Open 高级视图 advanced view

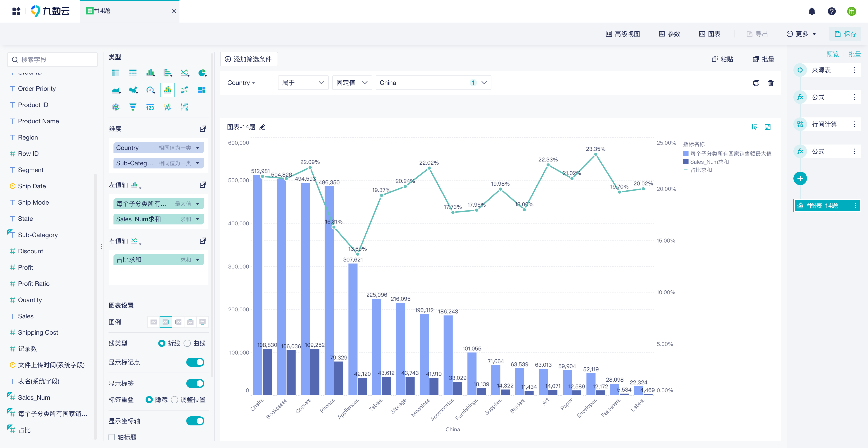coord(623,34)
